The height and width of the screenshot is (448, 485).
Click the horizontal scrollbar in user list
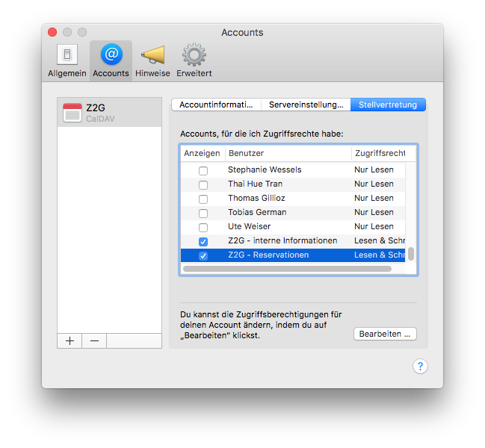[x=288, y=269]
